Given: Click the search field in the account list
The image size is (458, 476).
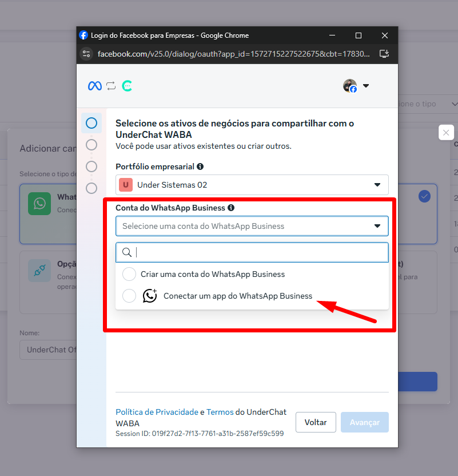Looking at the screenshot, I should 252,252.
